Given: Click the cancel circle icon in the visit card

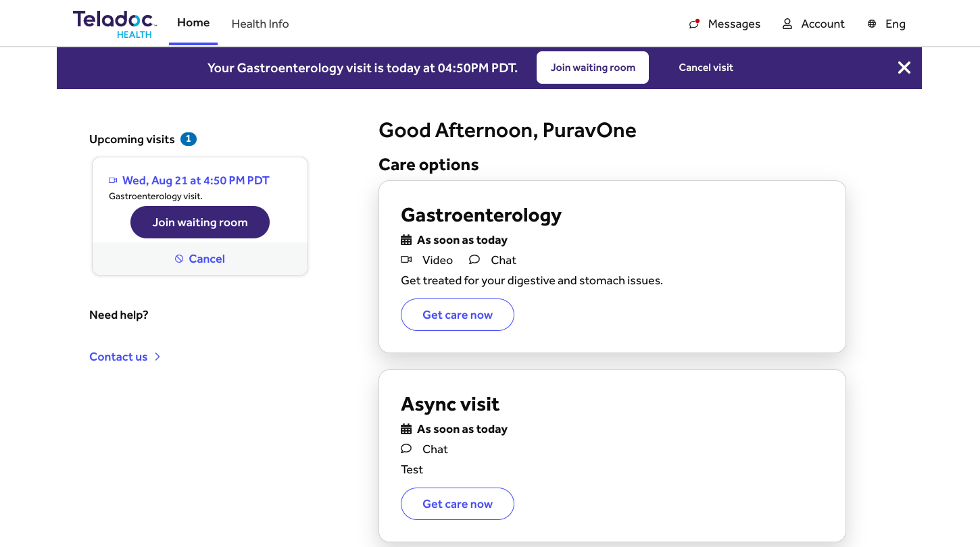Looking at the screenshot, I should (x=179, y=259).
